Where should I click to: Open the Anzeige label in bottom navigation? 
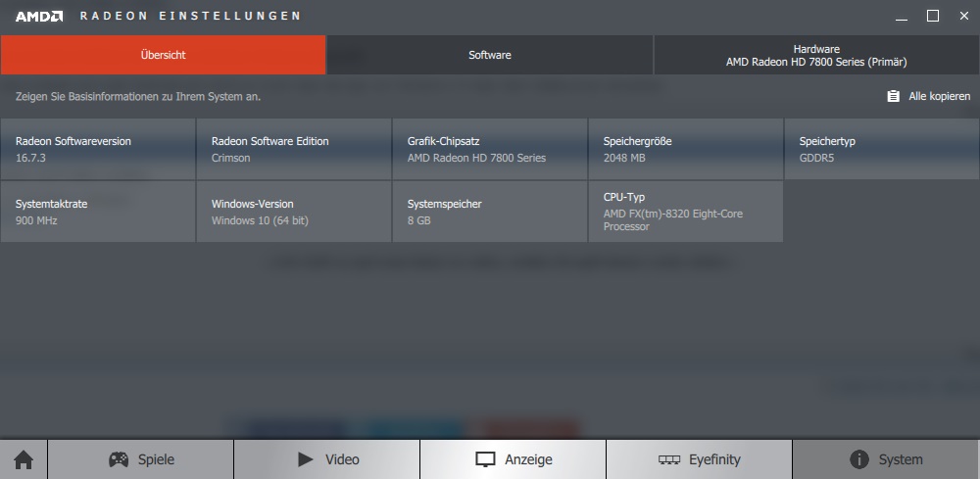pyautogui.click(x=529, y=459)
